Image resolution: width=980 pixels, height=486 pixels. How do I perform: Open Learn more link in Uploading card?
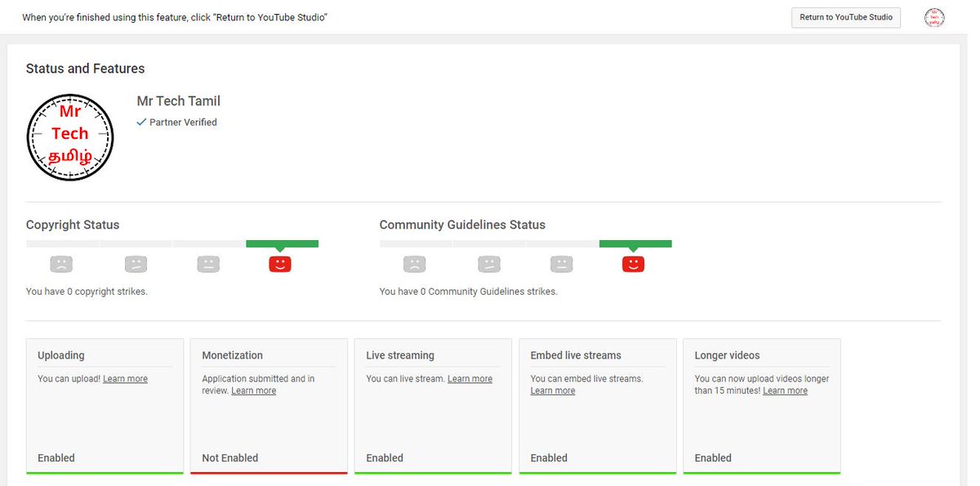[x=125, y=379]
